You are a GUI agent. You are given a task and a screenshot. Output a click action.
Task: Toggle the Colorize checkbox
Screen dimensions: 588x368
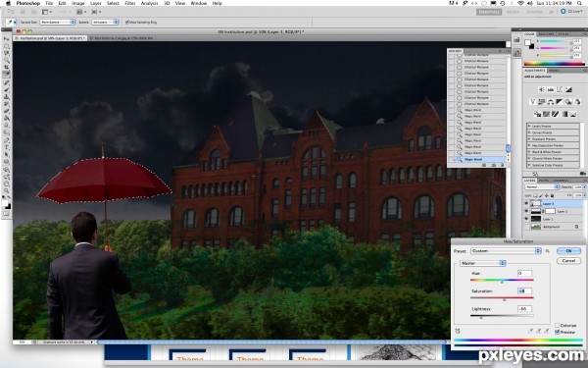(557, 325)
